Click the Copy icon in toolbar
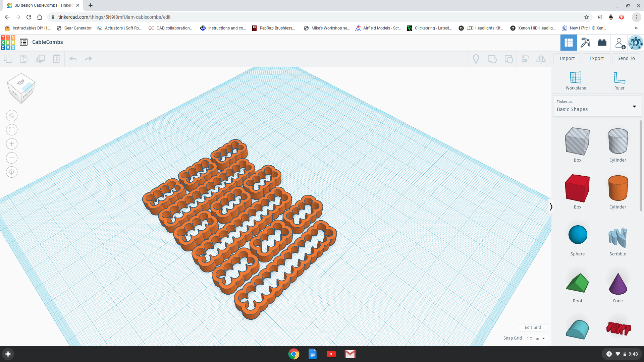Screen dimensions: 644x362 (x=8, y=59)
